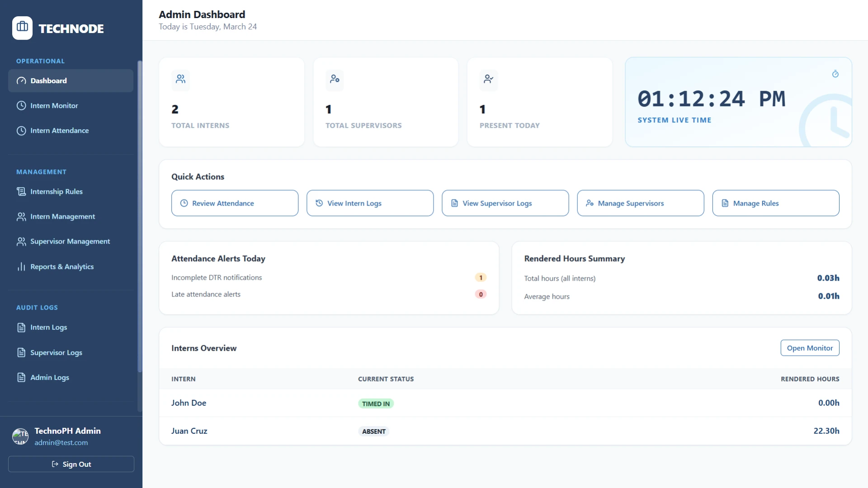868x488 pixels.
Task: Click the Today is Tuesday, March 24 text
Action: tap(208, 27)
